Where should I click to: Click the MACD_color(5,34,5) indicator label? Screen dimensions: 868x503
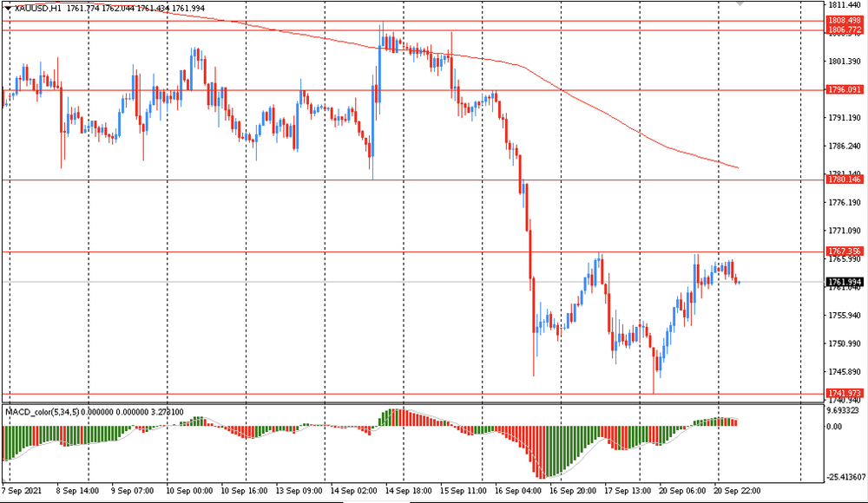pyautogui.click(x=42, y=412)
